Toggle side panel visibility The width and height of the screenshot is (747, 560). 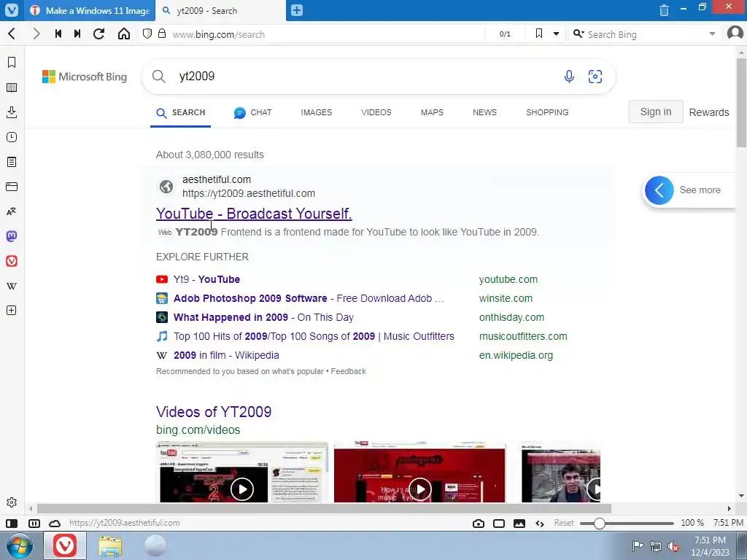click(x=12, y=524)
